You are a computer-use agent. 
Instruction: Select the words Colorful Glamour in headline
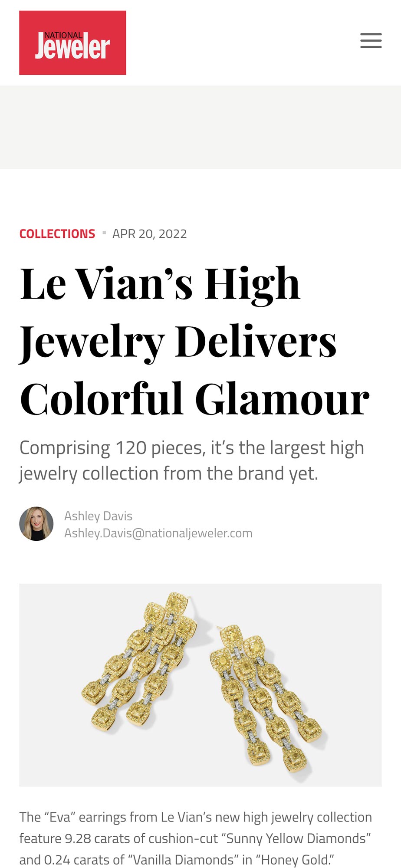coord(194,399)
